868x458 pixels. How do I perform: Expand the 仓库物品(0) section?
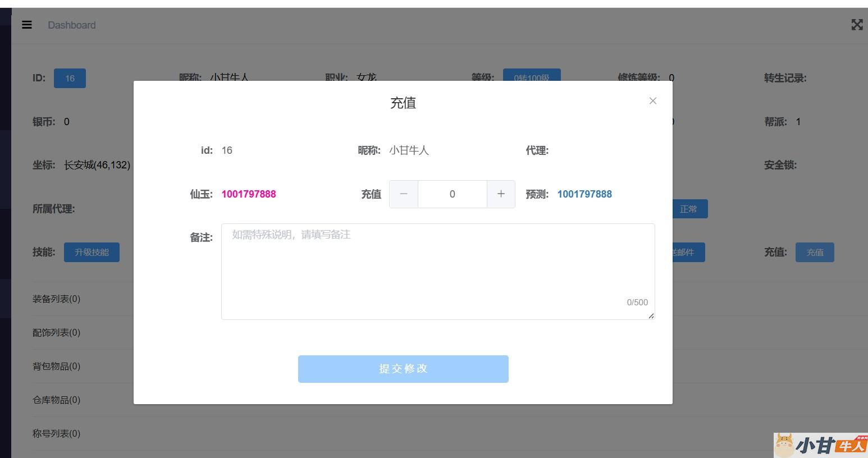[57, 400]
